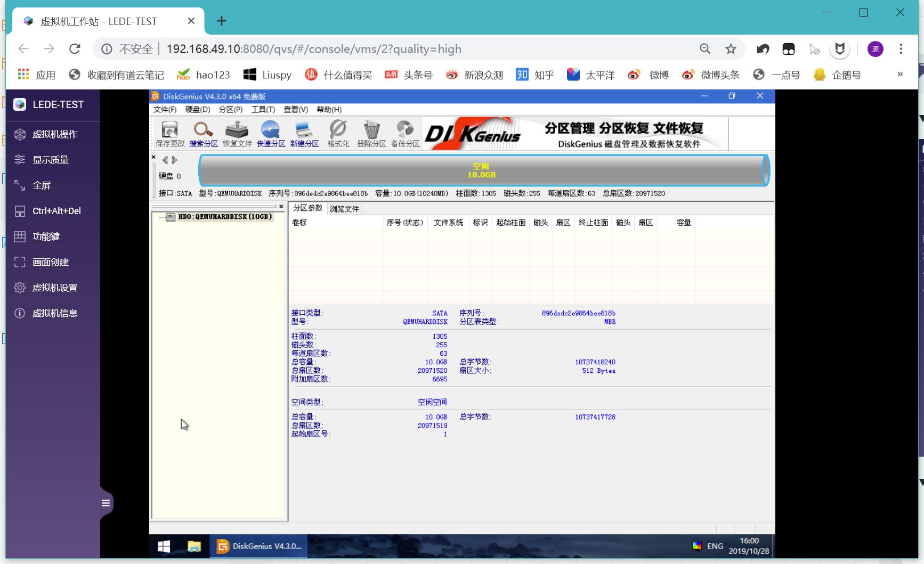Go back in the browser
The width and height of the screenshot is (924, 564).
(23, 49)
